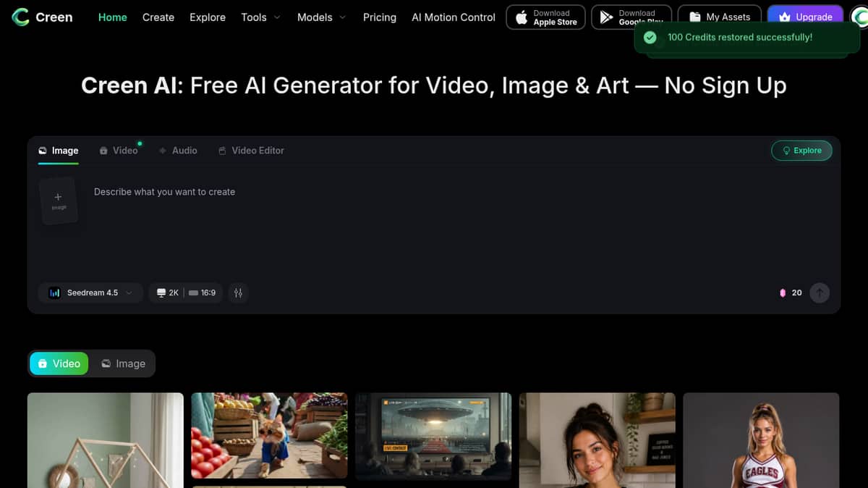Screen dimensions: 868x488
Task: Open the UFO broadcast thumbnail
Action: click(433, 437)
